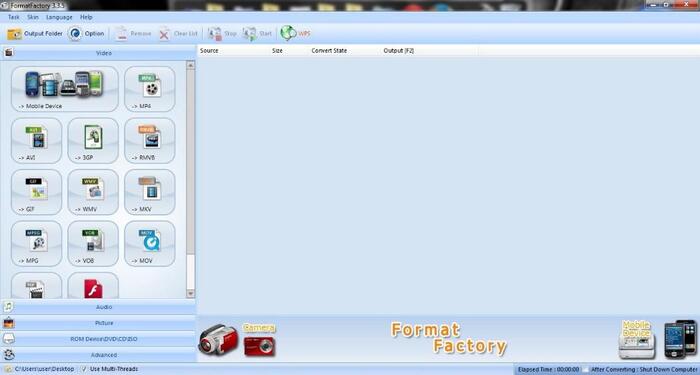Click the format list scroll-up arrow
Image resolution: width=700 pixels, height=375 pixels.
[x=191, y=65]
